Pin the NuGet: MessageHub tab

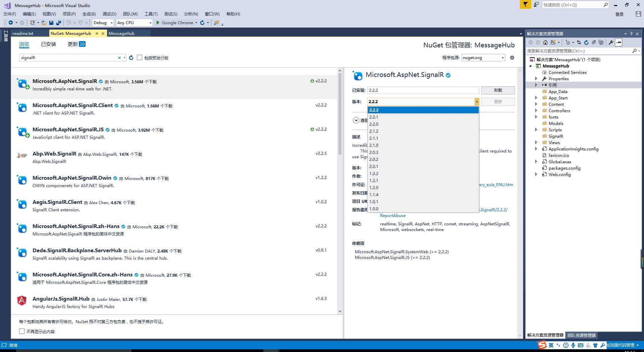[x=97, y=33]
